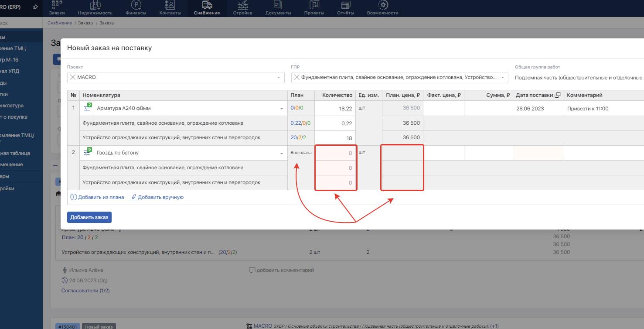Open the Недвижимость module

tap(95, 8)
